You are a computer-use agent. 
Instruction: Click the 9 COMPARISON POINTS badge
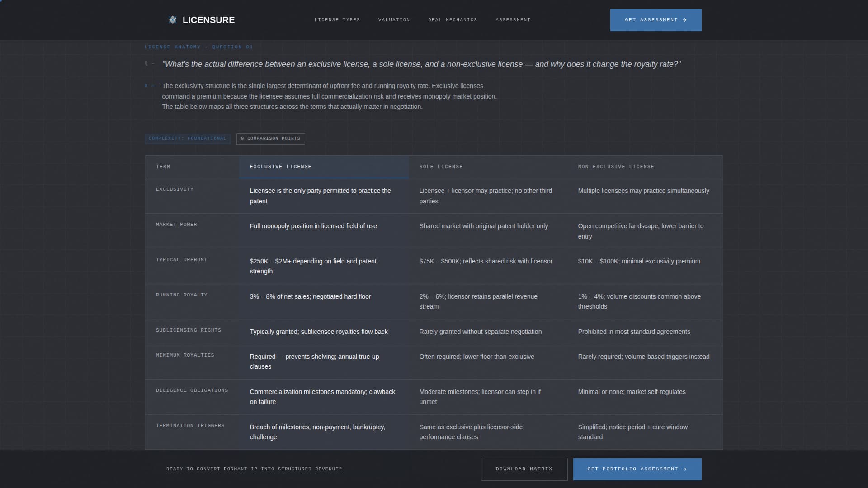pos(270,139)
